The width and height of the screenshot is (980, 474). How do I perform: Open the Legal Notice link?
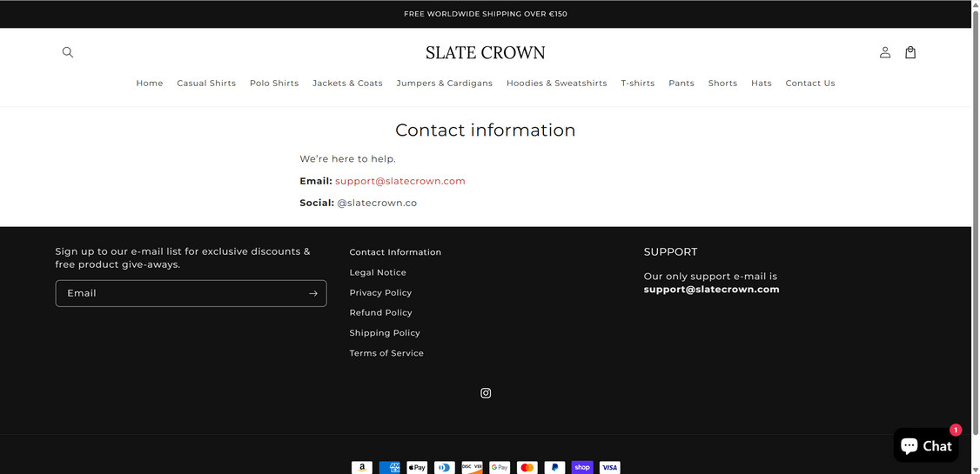pyautogui.click(x=378, y=272)
